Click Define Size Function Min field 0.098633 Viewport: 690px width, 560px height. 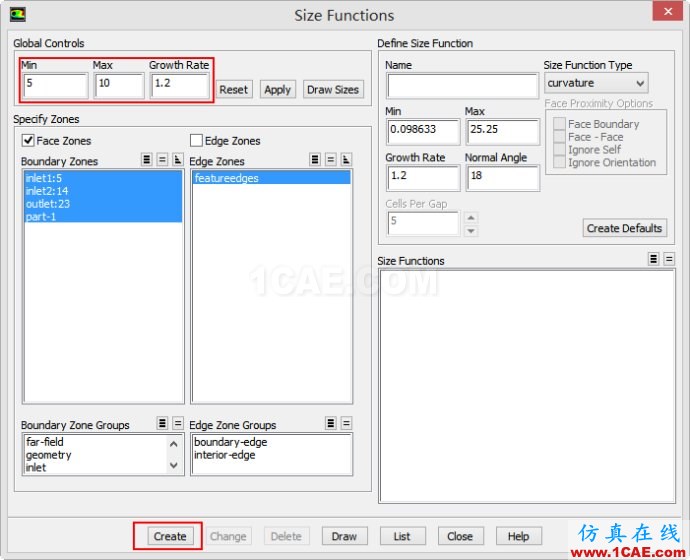click(423, 132)
